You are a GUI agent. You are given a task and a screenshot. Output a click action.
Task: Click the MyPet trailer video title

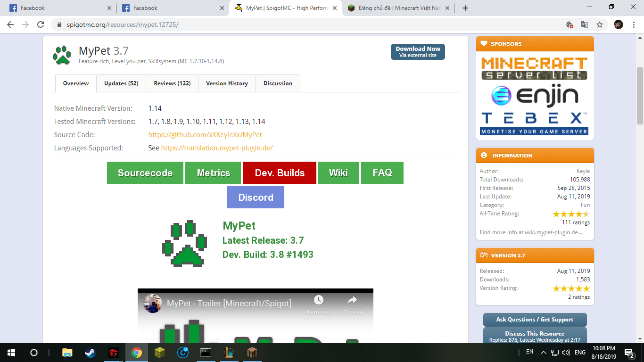pyautogui.click(x=229, y=304)
